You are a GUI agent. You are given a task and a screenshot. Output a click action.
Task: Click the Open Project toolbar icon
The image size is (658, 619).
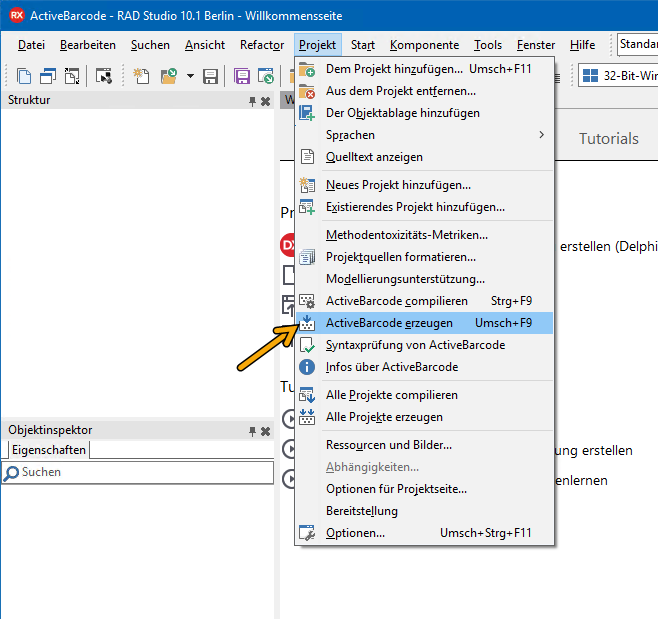(x=266, y=76)
